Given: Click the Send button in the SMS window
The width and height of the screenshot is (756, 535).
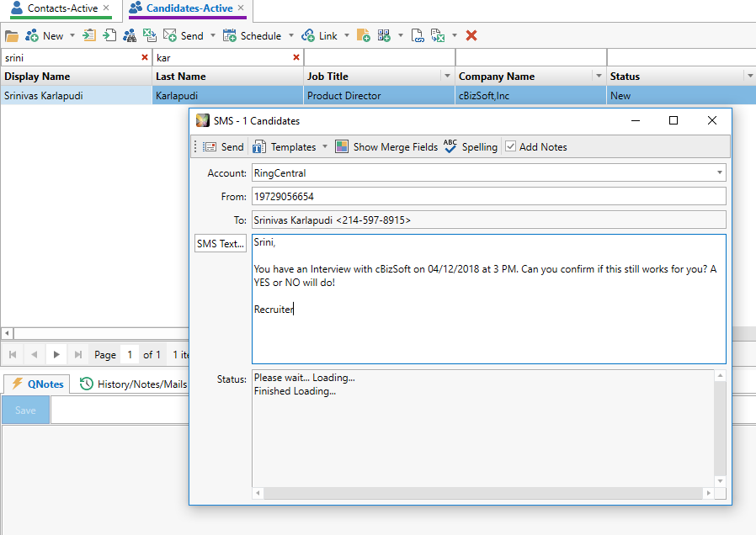Looking at the screenshot, I should tap(223, 147).
